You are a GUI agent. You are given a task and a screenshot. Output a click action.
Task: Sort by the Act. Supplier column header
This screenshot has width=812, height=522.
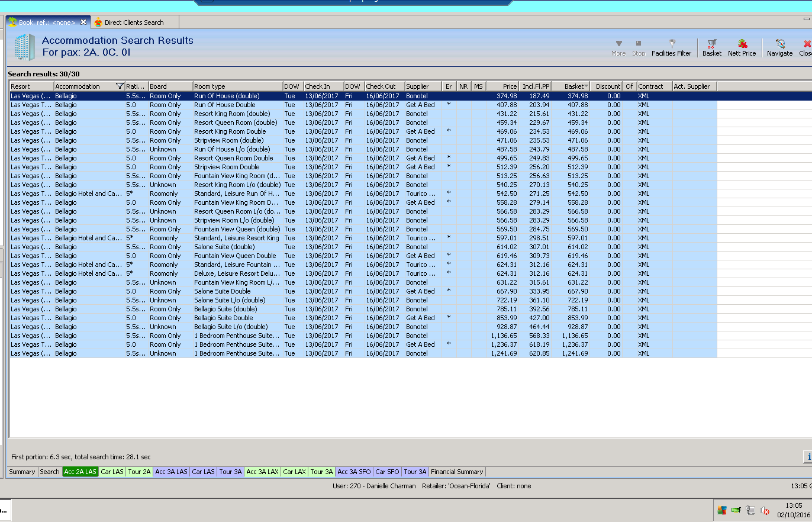pos(694,86)
